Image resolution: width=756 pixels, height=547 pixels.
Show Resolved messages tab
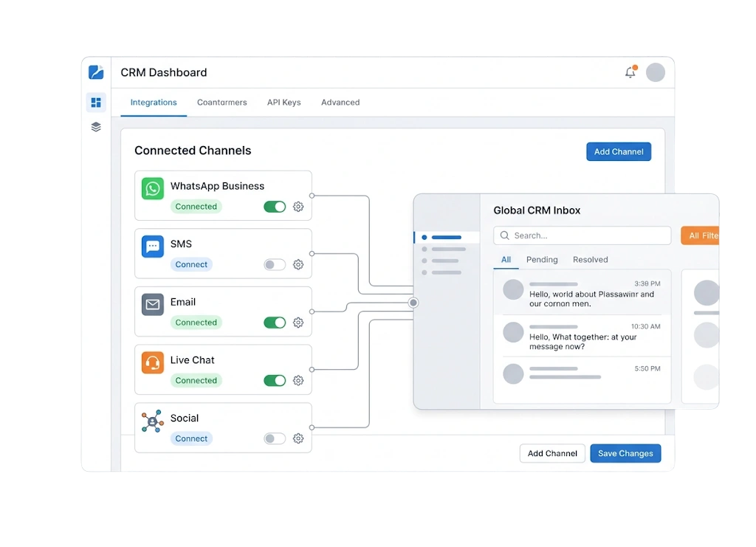[x=590, y=259]
